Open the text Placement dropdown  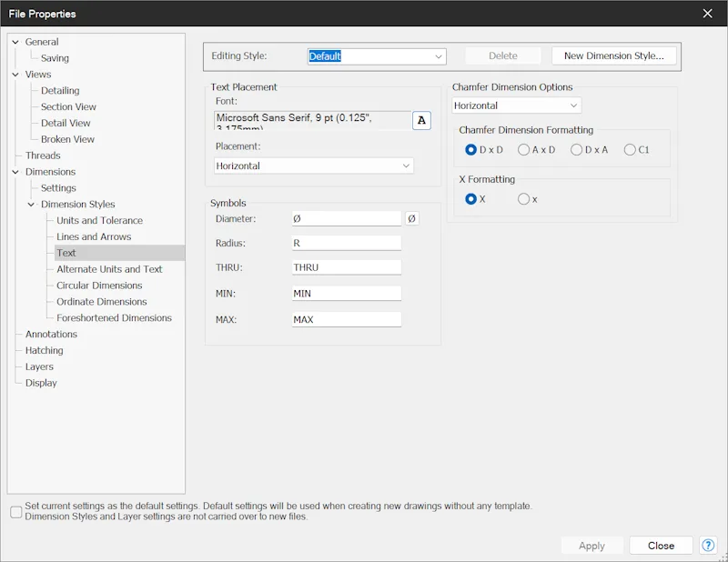pos(314,166)
